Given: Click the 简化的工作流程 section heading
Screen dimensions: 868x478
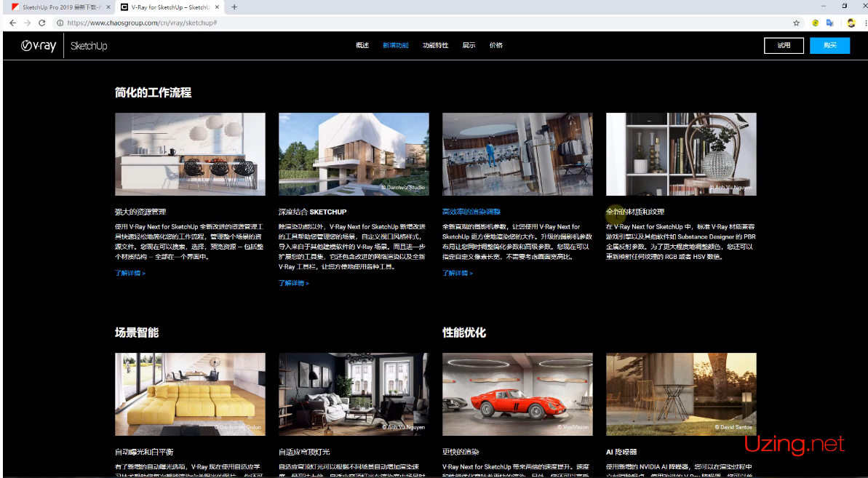Looking at the screenshot, I should point(154,92).
